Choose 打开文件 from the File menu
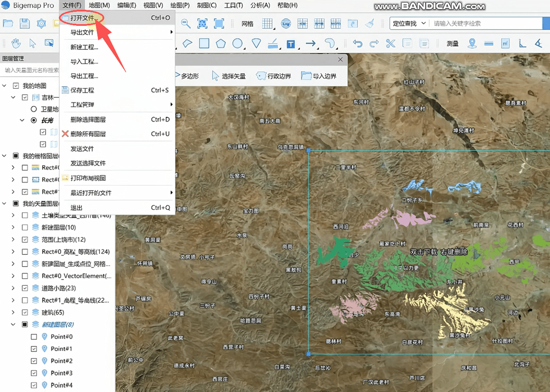The image size is (550, 392). 117,18
